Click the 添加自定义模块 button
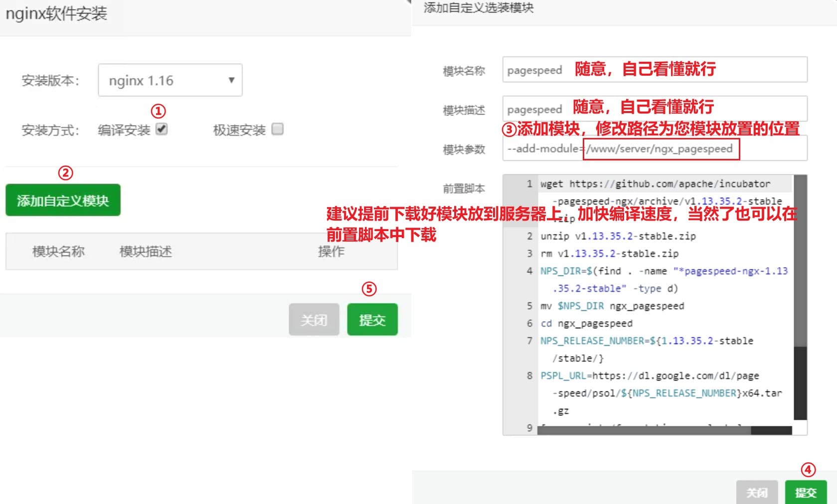Screen dimensions: 837x504 coord(63,200)
